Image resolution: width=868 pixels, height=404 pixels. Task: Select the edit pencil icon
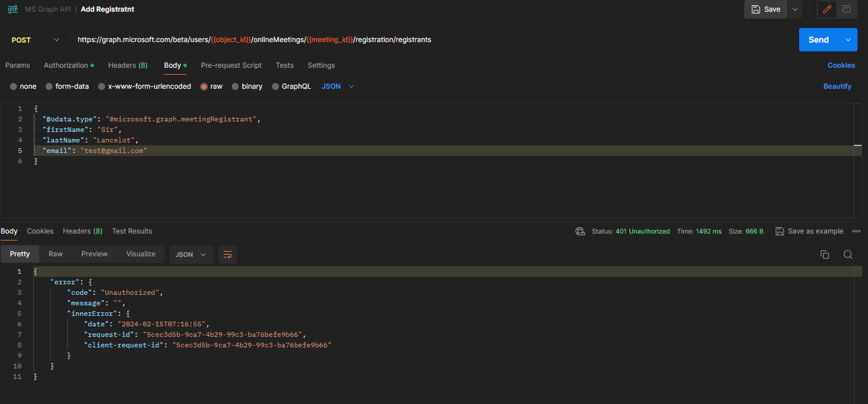coord(827,9)
